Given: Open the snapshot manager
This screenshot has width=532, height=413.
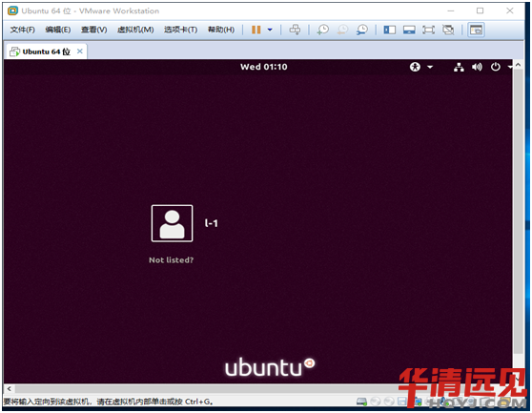Looking at the screenshot, I should [x=362, y=30].
